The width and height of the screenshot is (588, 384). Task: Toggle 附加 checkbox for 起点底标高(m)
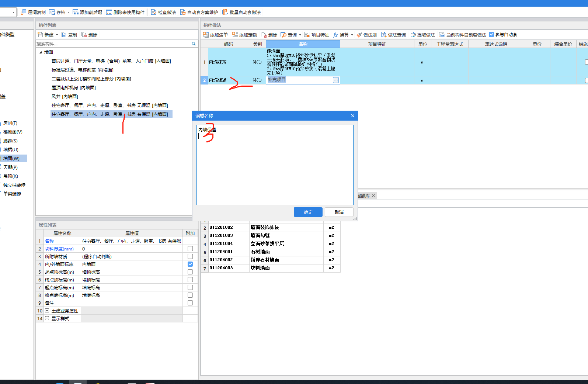[x=190, y=287]
